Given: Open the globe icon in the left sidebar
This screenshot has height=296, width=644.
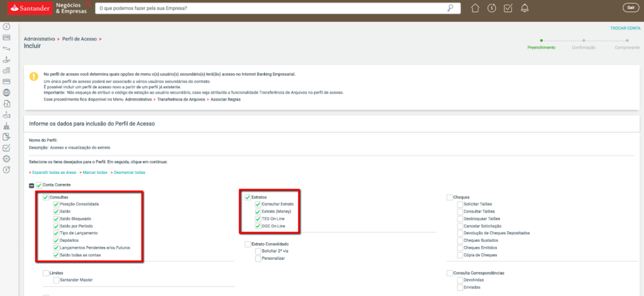Looking at the screenshot, I should [x=6, y=93].
